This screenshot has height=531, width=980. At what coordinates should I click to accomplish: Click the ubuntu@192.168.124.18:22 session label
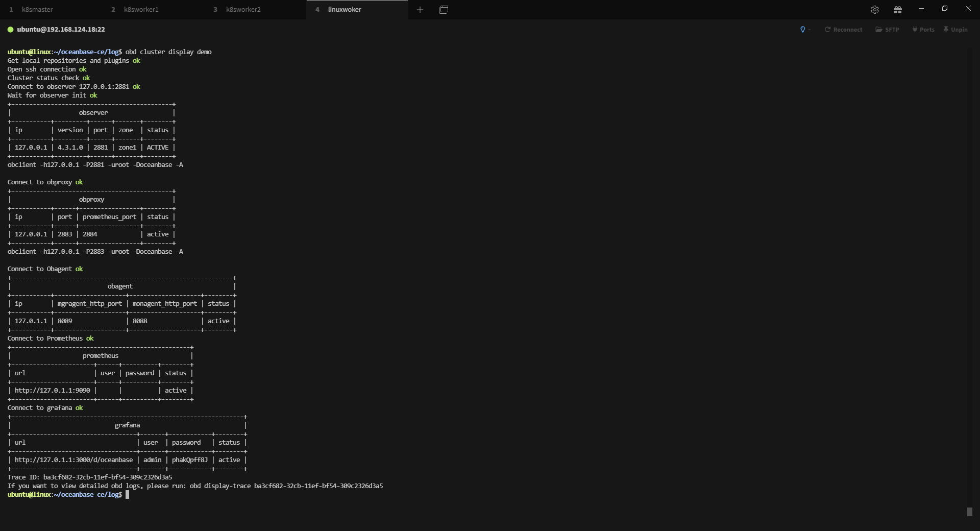(x=61, y=30)
